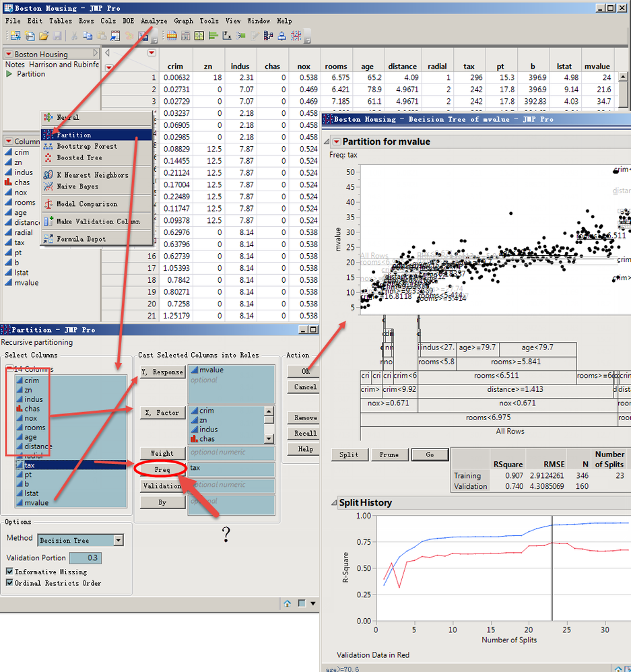Click the X, Factor button
Image resolution: width=631 pixels, height=672 pixels.
point(163,413)
